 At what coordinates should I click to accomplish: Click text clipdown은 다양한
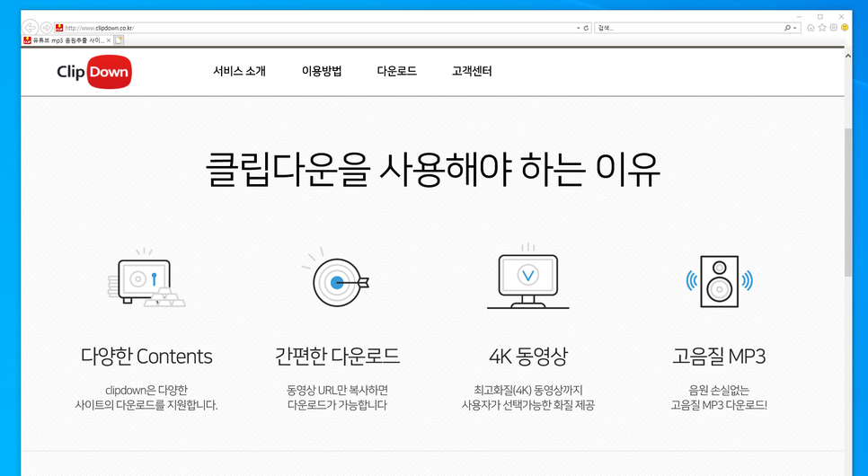tap(146, 390)
